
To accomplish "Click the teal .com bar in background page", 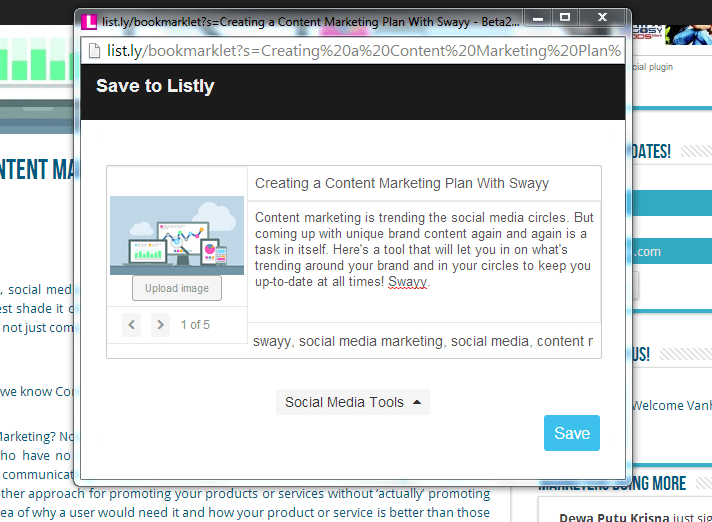I will pyautogui.click(x=671, y=251).
